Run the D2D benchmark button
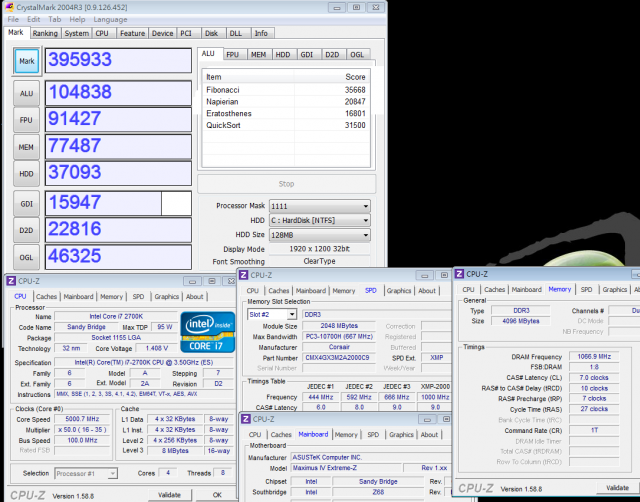Image resolution: width=640 pixels, height=502 pixels. (27, 230)
